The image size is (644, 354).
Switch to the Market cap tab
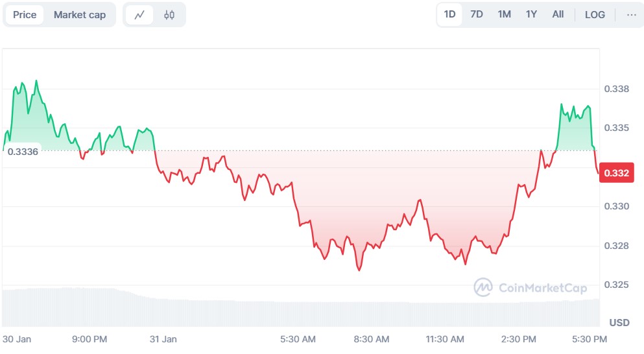(80, 15)
